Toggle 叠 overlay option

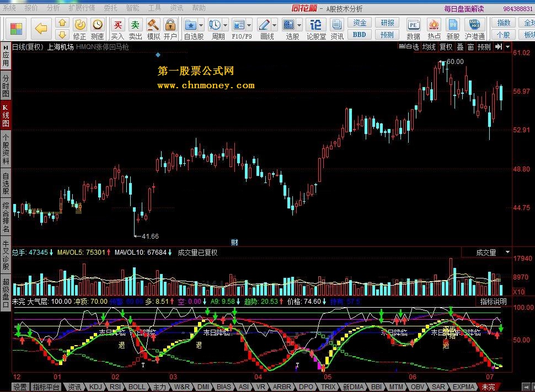coord(461,47)
